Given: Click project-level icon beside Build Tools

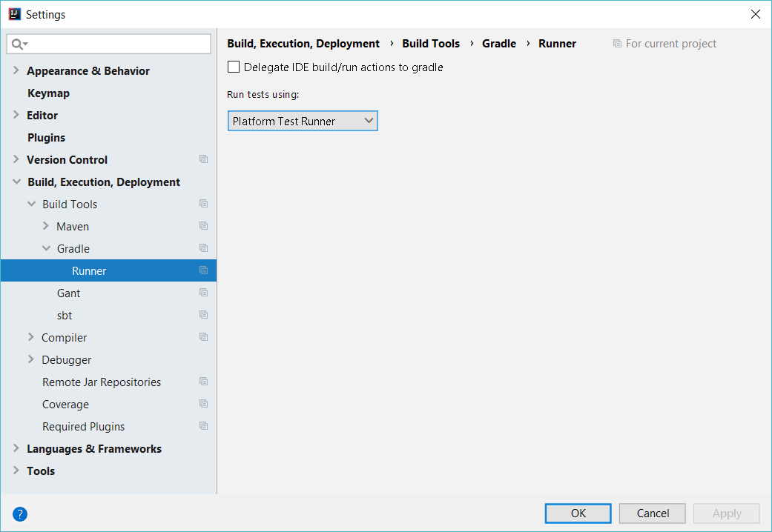Looking at the screenshot, I should pos(203,203).
